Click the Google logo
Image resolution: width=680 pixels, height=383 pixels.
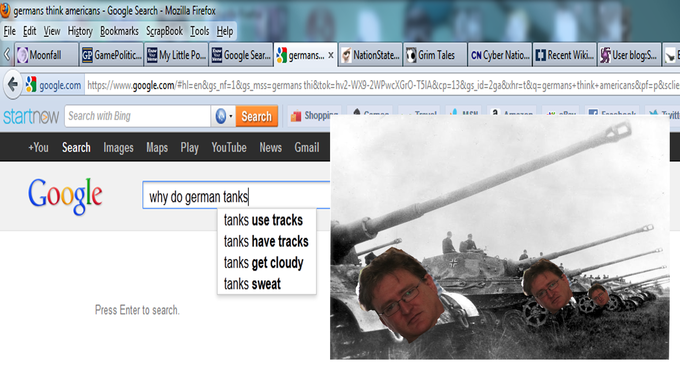pyautogui.click(x=65, y=196)
